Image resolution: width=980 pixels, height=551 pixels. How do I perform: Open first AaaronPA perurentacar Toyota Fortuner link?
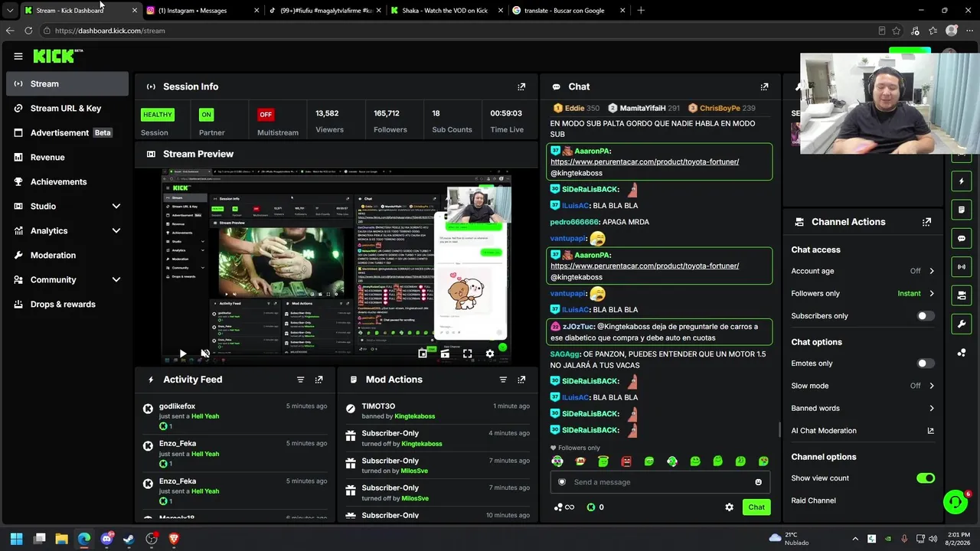(645, 162)
